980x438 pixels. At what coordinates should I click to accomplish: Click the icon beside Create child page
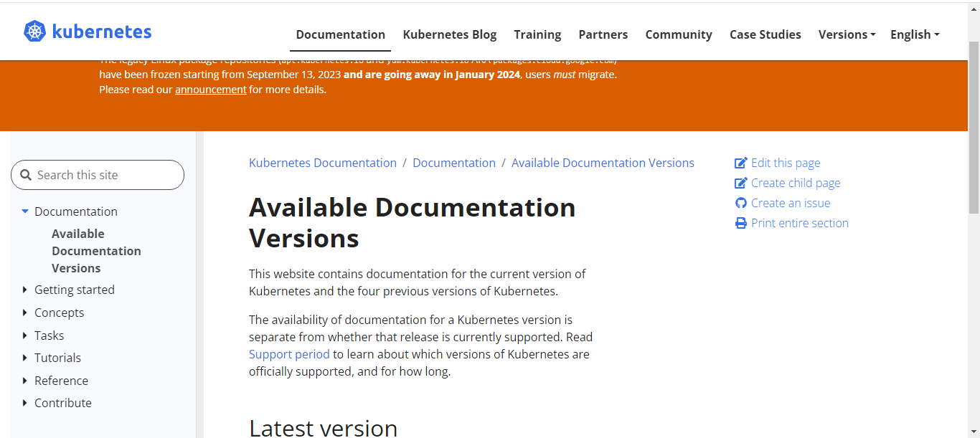click(x=741, y=184)
